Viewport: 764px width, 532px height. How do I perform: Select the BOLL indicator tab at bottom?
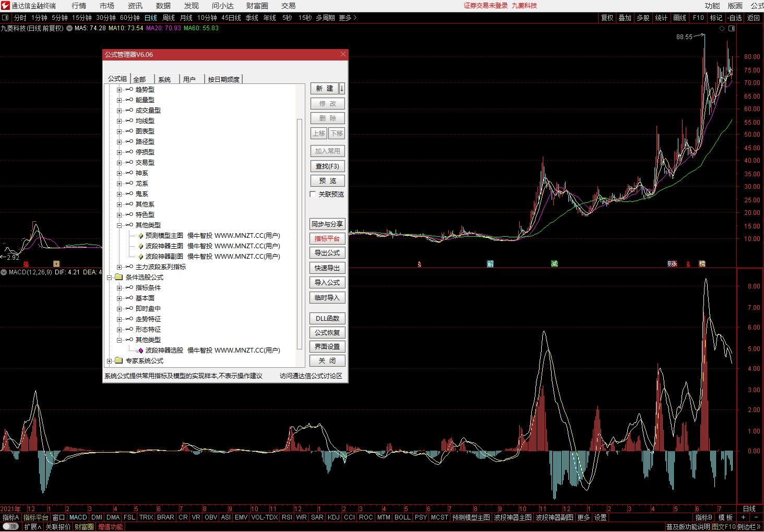click(x=402, y=517)
